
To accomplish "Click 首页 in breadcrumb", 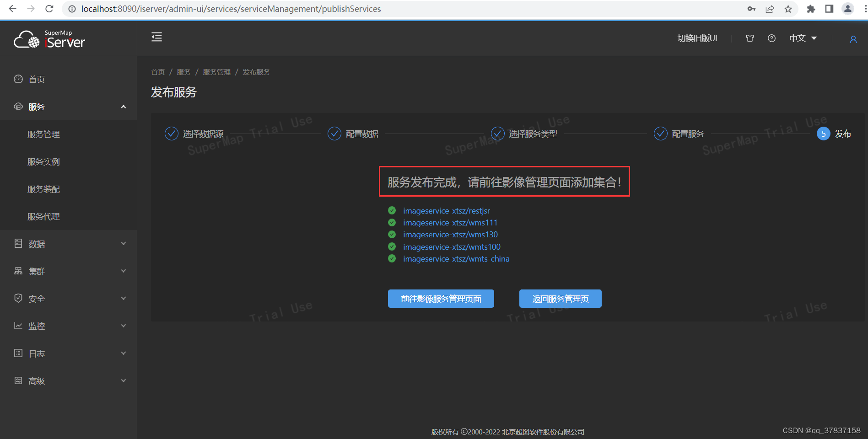I will click(x=158, y=72).
